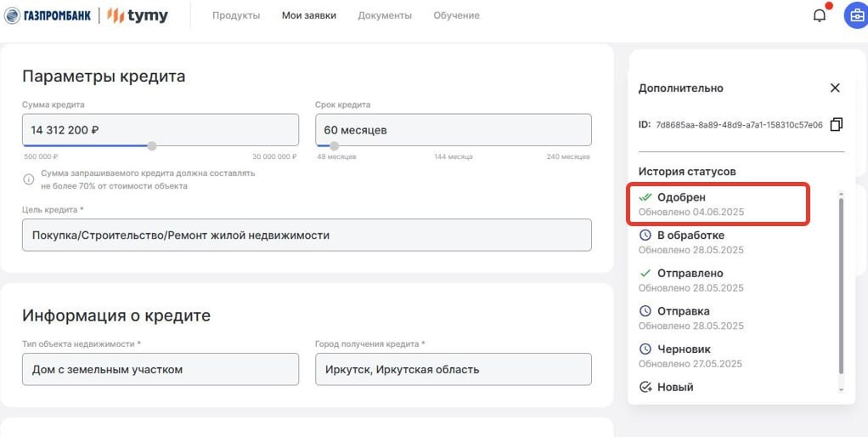Viewport: 868px width, 437px height.
Task: Open Город получения кредита field
Action: [454, 370]
